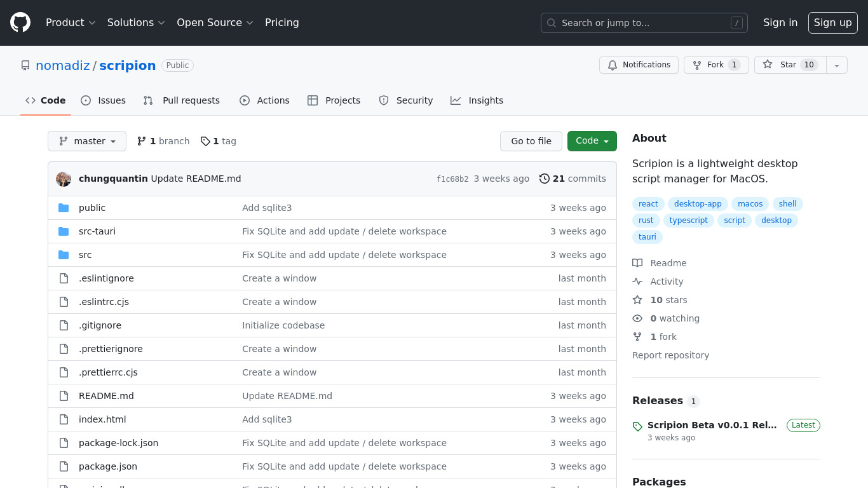The height and width of the screenshot is (488, 868).
Task: Click the bell icon in Notifications
Action: [x=613, y=65]
